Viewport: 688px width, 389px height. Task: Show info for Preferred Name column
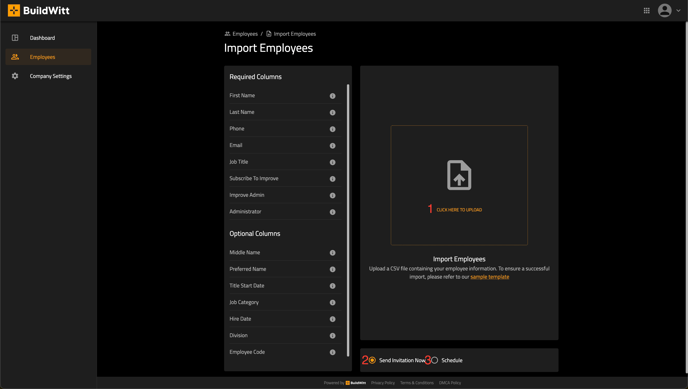pos(333,270)
